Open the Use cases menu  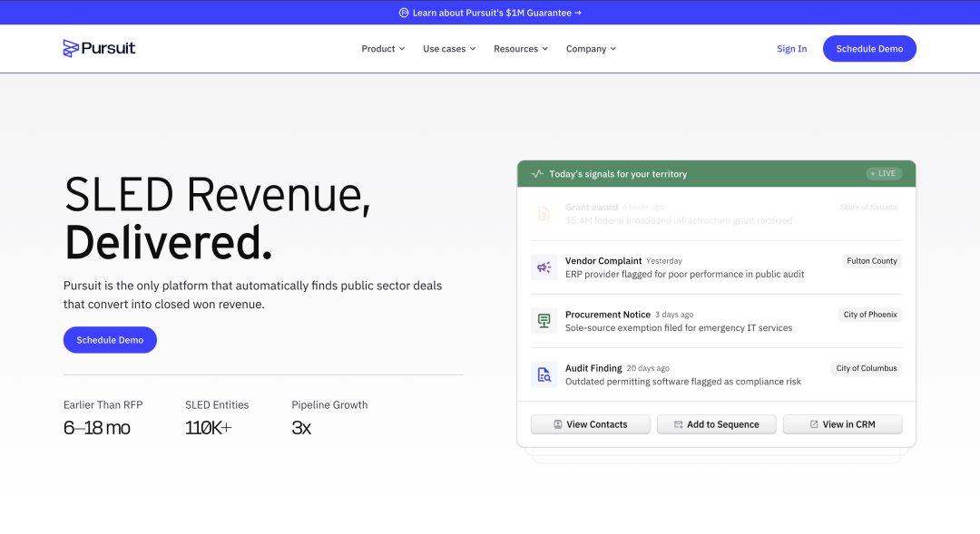click(449, 49)
